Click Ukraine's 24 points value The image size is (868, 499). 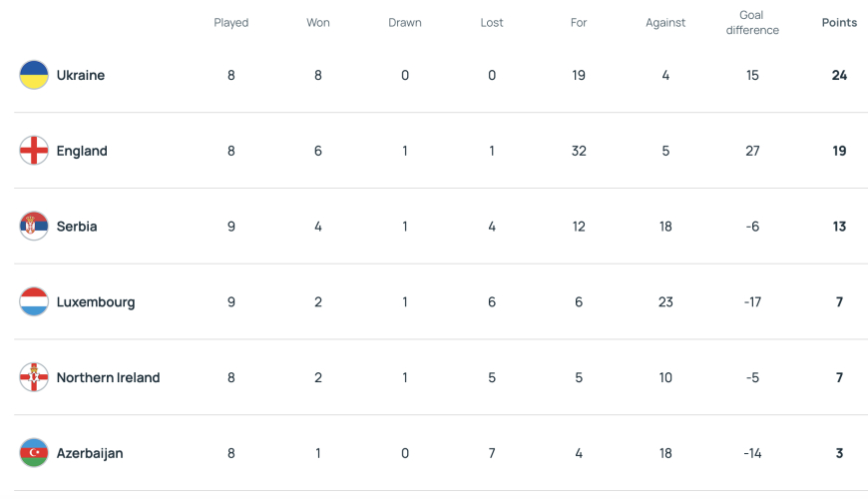pos(839,75)
